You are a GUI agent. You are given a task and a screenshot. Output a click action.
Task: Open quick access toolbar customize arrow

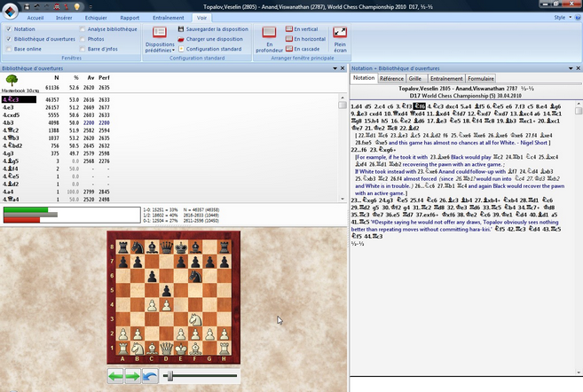[x=90, y=7]
